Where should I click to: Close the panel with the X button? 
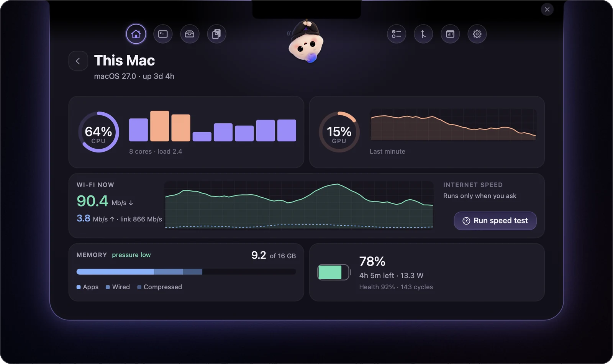[x=547, y=9]
